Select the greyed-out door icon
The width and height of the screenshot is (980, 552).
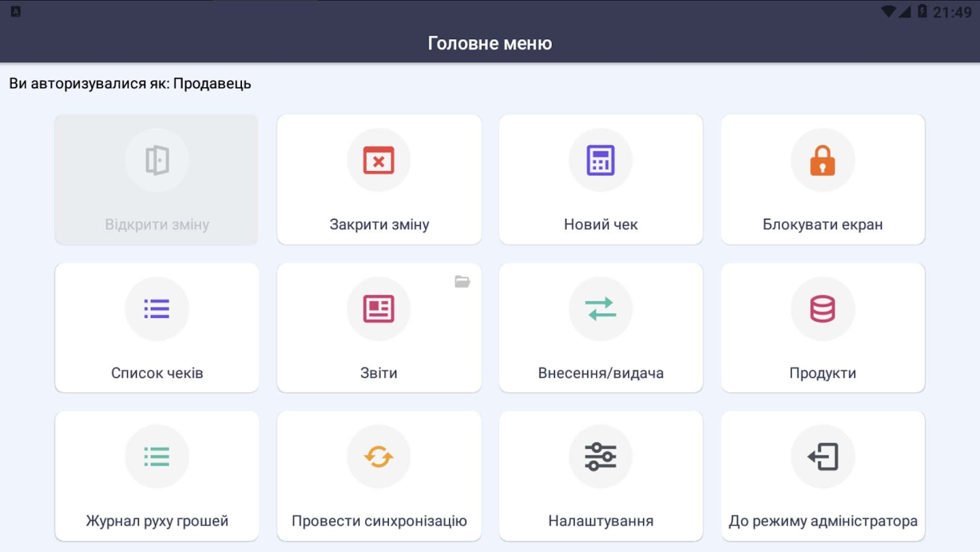click(x=157, y=161)
